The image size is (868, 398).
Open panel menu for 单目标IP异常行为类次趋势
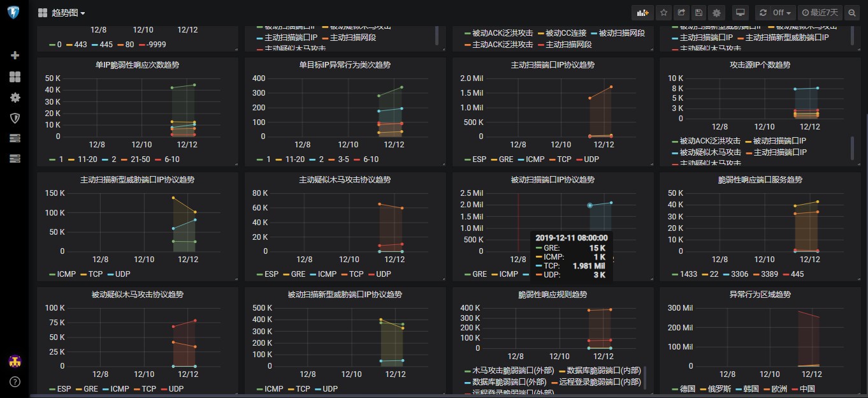(x=345, y=64)
